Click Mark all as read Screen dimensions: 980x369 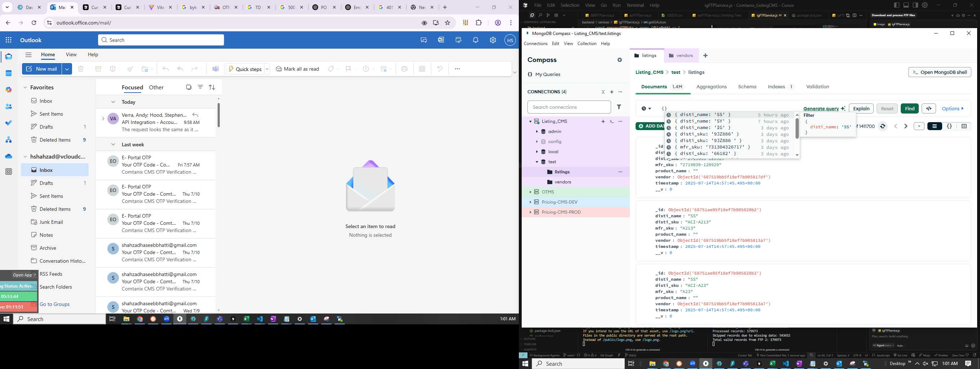click(x=298, y=69)
